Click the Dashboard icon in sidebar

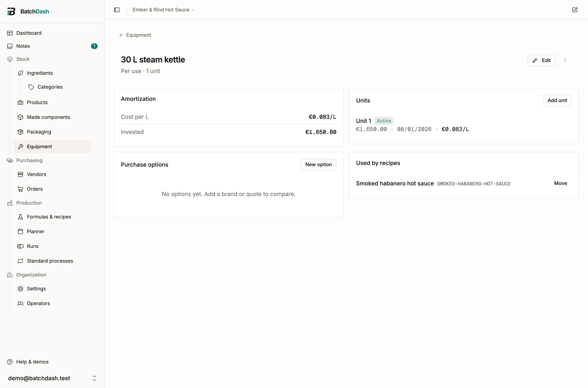tap(10, 33)
